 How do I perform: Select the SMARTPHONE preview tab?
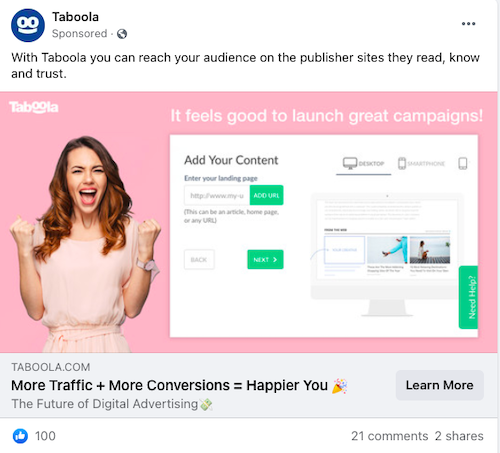(x=421, y=163)
